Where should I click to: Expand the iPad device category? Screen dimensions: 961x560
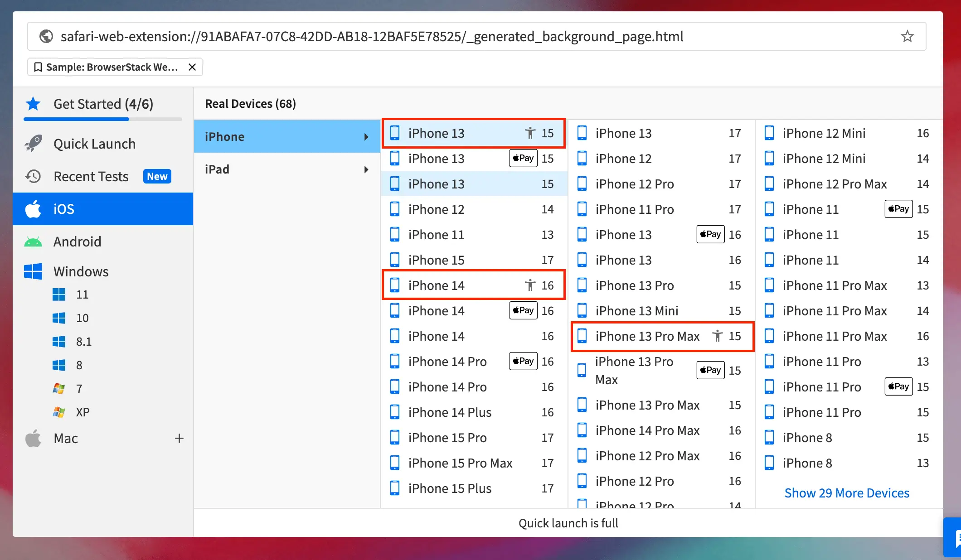285,169
